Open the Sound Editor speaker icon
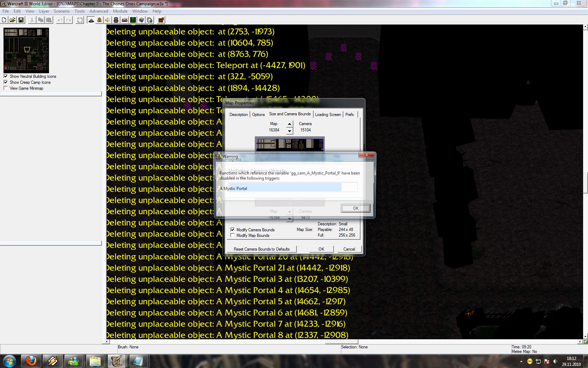 [108, 20]
